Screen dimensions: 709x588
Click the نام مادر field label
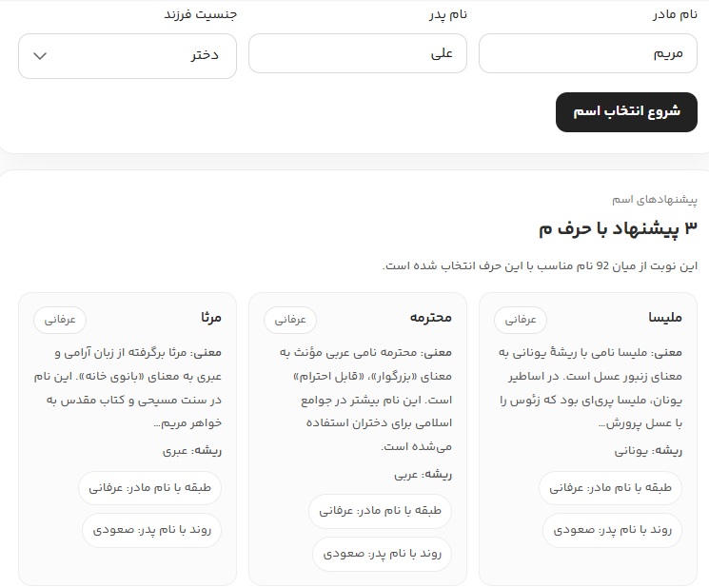[675, 15]
